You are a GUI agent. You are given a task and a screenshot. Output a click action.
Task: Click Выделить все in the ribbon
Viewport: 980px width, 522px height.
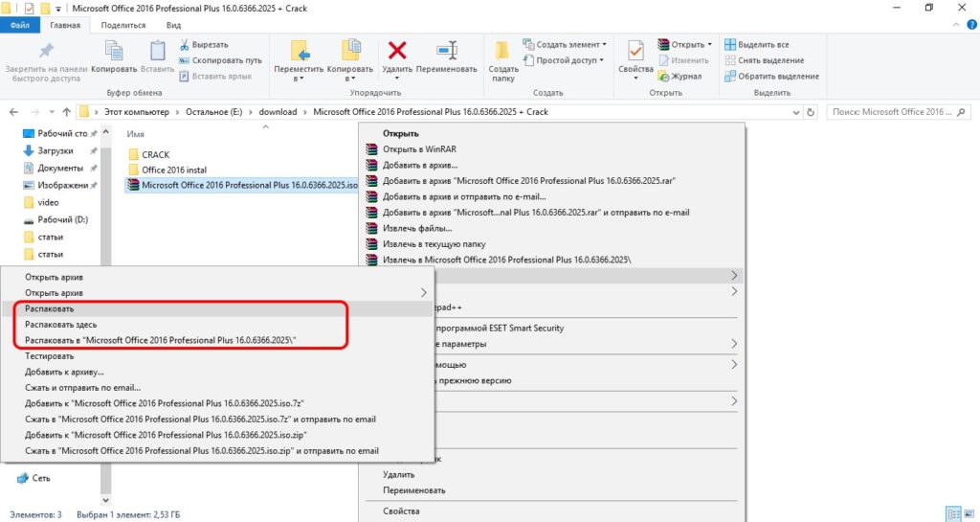[757, 44]
